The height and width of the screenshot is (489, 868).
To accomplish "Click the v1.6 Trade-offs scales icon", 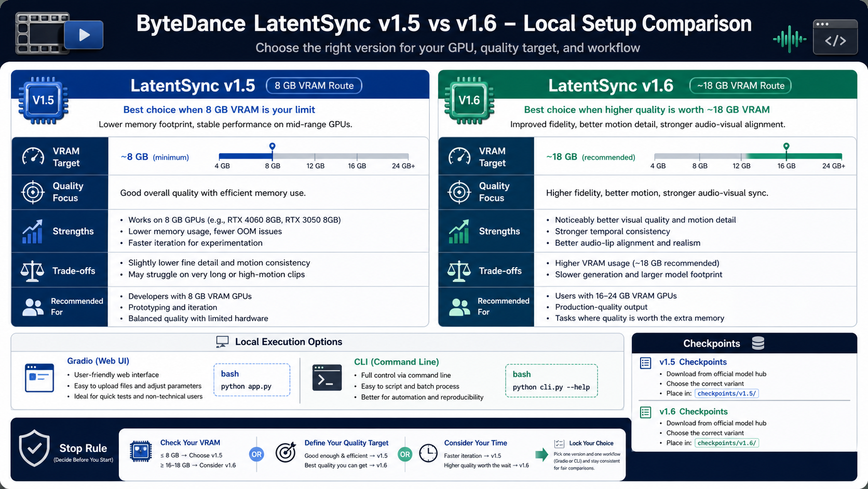I will pos(459,271).
